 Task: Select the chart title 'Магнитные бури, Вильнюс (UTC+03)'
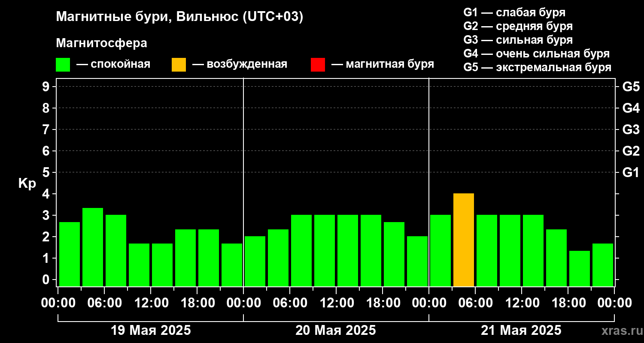click(x=180, y=17)
